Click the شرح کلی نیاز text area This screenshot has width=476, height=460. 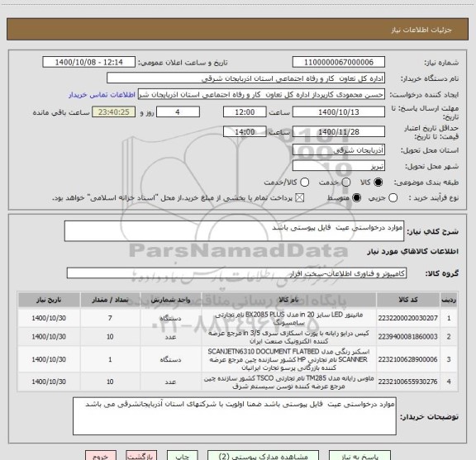[x=235, y=231]
